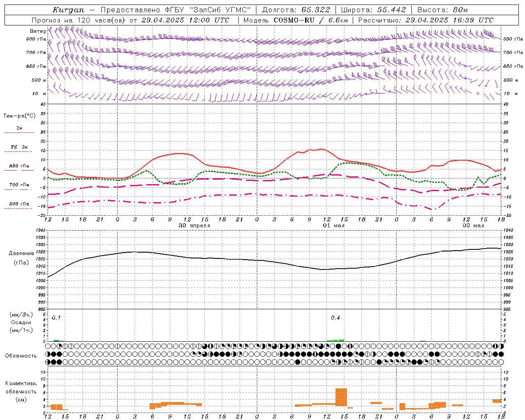Click the "Осадки" precipitation label
The image size is (525, 420).
(21, 322)
